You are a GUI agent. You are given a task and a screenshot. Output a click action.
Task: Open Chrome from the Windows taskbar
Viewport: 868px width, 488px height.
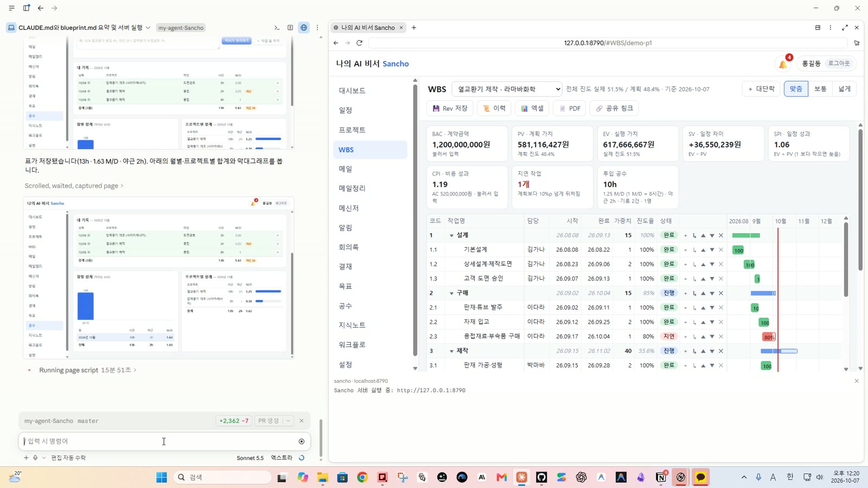362,477
